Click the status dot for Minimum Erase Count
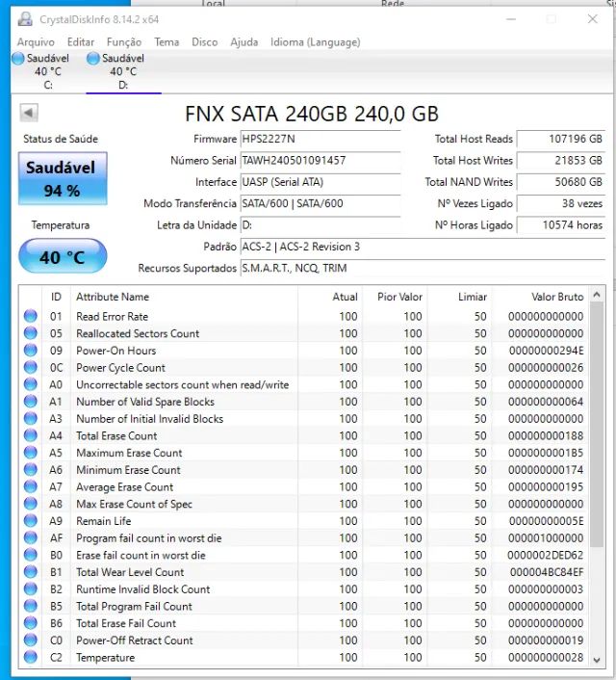Screen dimensions: 616x680 pyautogui.click(x=31, y=470)
